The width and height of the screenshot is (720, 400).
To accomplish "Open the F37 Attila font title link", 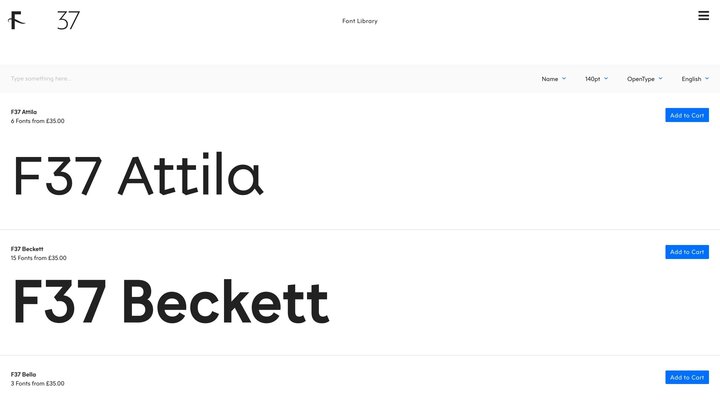I will coord(24,112).
